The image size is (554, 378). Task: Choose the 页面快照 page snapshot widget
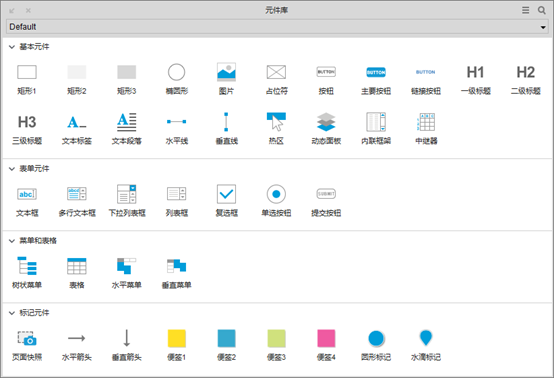pyautogui.click(x=27, y=345)
